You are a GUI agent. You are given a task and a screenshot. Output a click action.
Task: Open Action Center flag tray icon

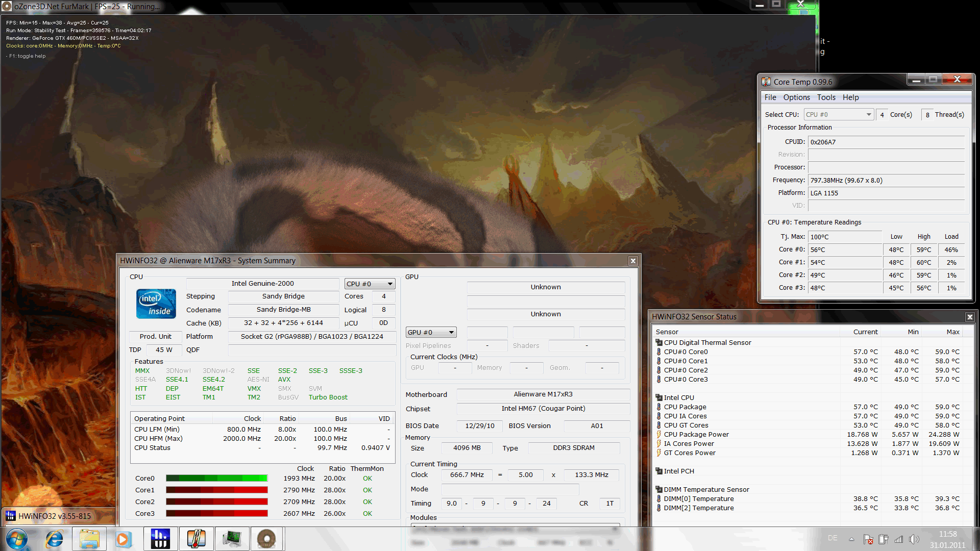coord(868,539)
